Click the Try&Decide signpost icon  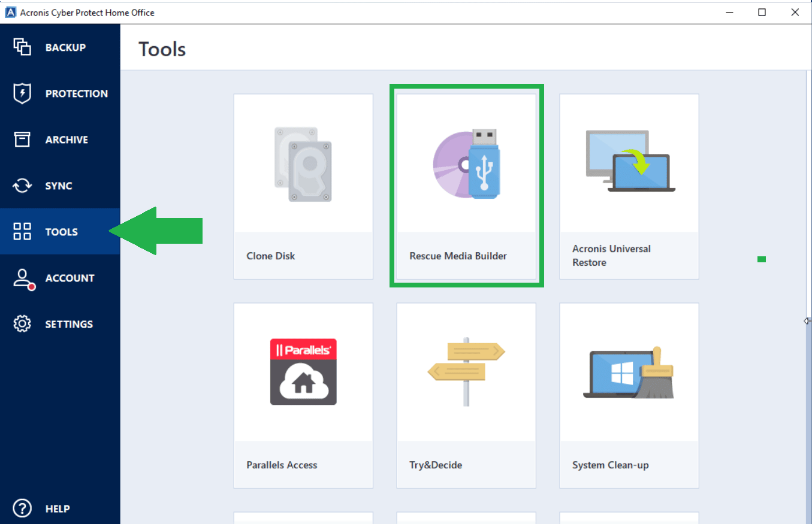[467, 372]
